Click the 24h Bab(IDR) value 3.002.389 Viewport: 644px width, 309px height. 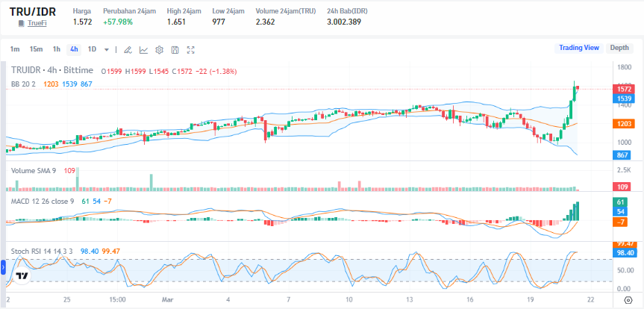coord(344,22)
